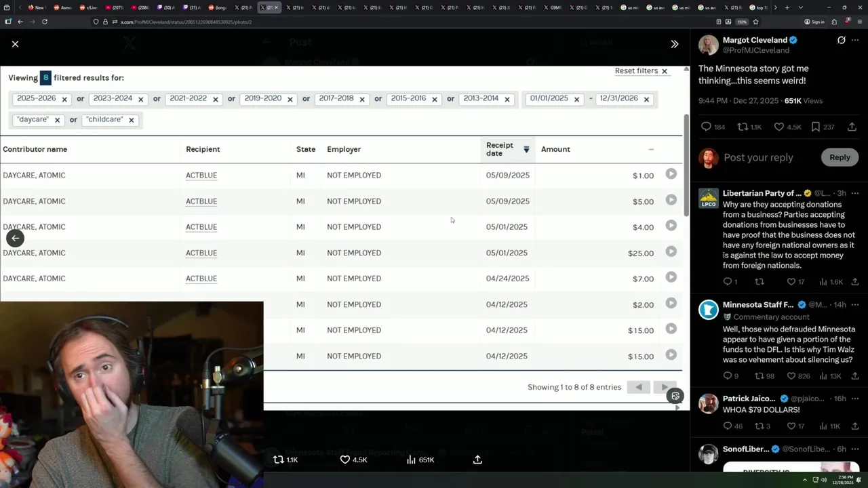Like heart under the photo showing 4.5K
This screenshot has height=488, width=868.
[x=344, y=460]
